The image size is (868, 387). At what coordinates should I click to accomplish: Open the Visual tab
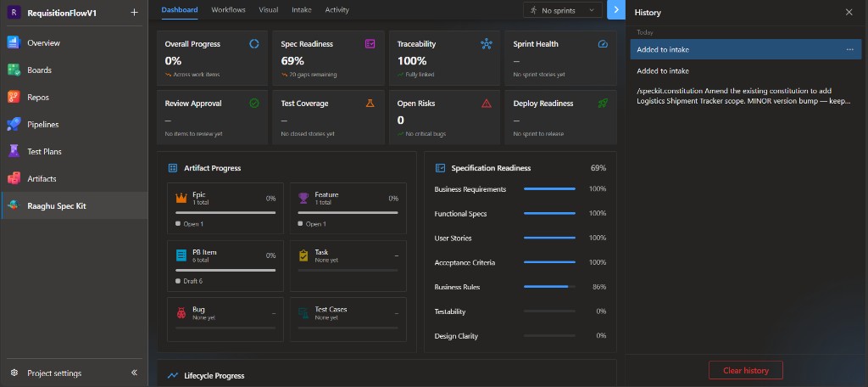tap(269, 10)
